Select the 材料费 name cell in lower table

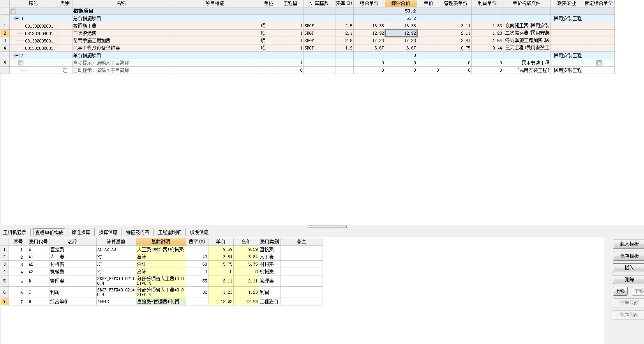72,264
